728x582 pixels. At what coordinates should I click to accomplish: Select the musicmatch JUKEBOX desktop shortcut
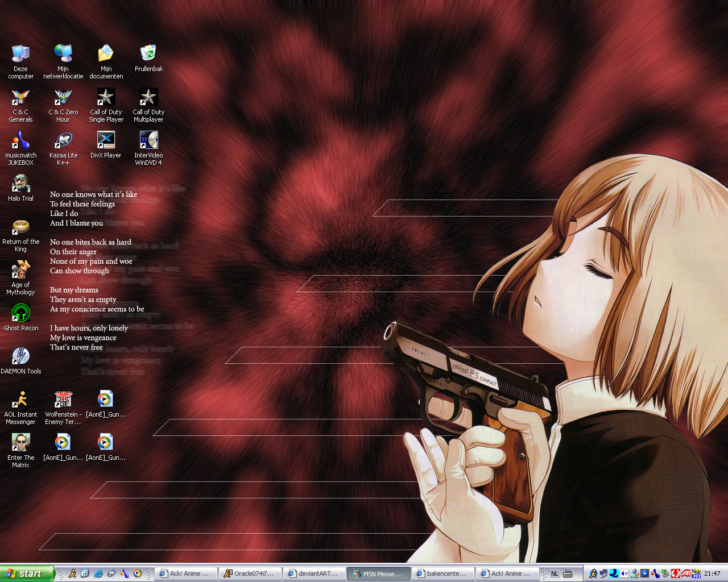21,148
